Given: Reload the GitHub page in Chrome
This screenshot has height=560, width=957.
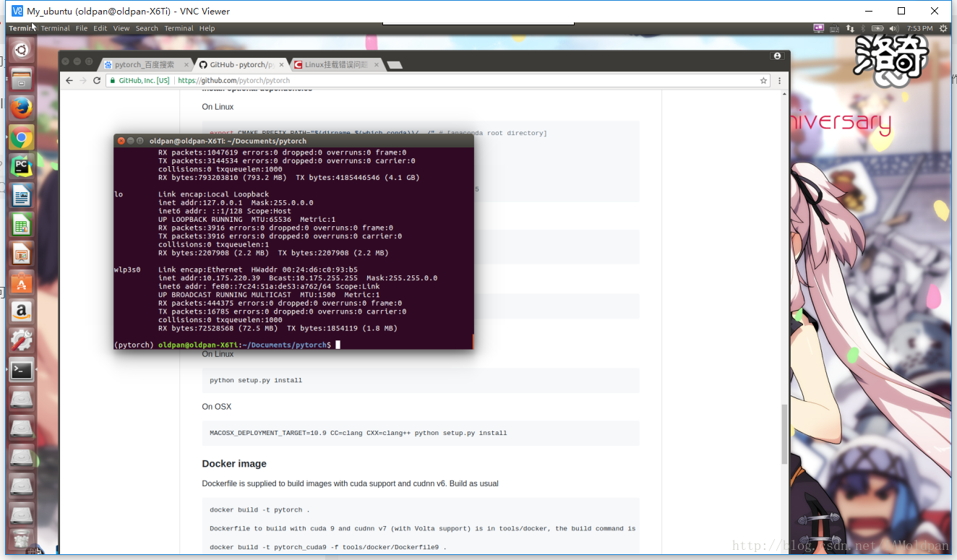Looking at the screenshot, I should pos(97,80).
